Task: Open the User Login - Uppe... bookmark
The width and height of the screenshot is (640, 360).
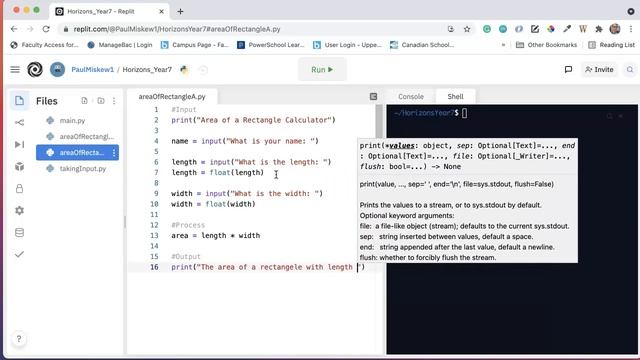Action: pos(347,45)
